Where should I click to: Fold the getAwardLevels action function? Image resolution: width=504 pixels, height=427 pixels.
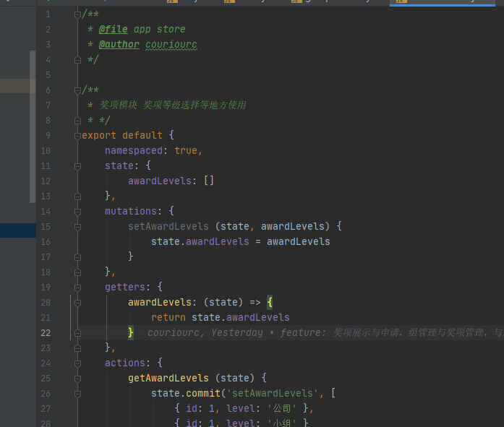pos(77,379)
